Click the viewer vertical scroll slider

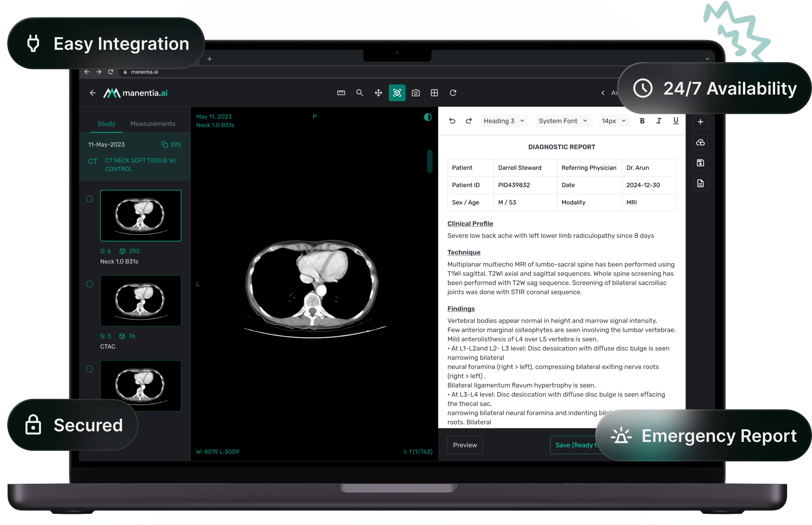429,161
